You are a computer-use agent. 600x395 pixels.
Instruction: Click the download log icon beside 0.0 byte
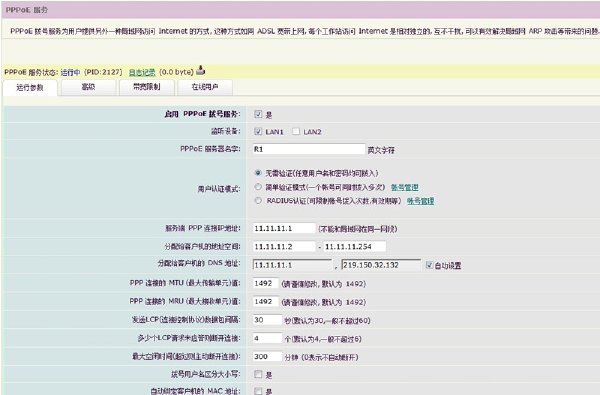[201, 71]
